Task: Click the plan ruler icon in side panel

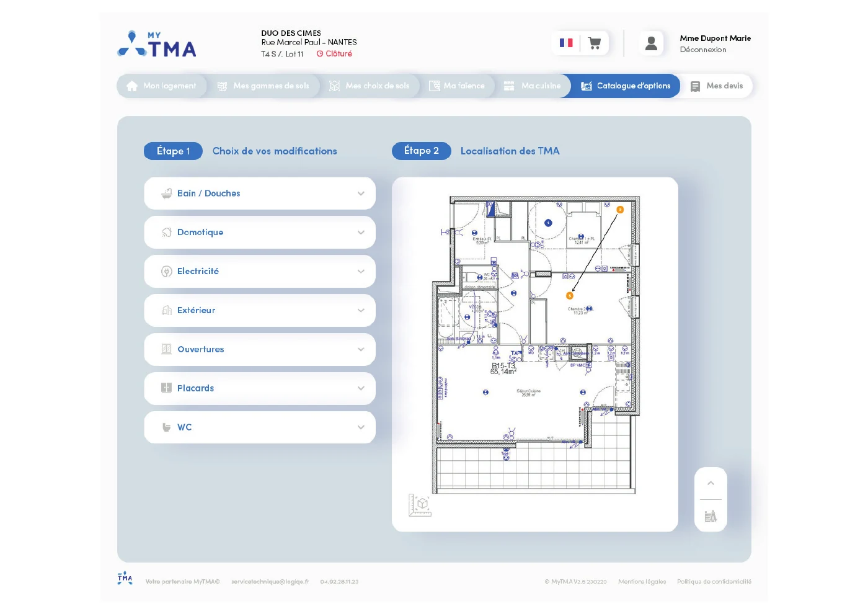Action: pos(711,516)
